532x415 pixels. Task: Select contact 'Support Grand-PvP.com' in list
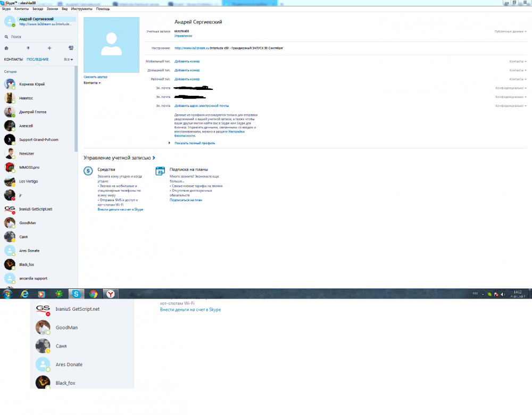click(38, 139)
